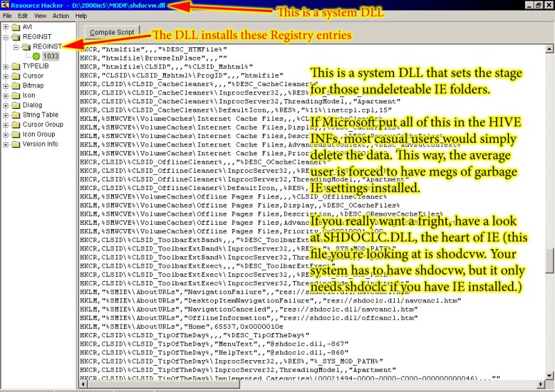
Task: Open the File menu
Action: (x=7, y=15)
